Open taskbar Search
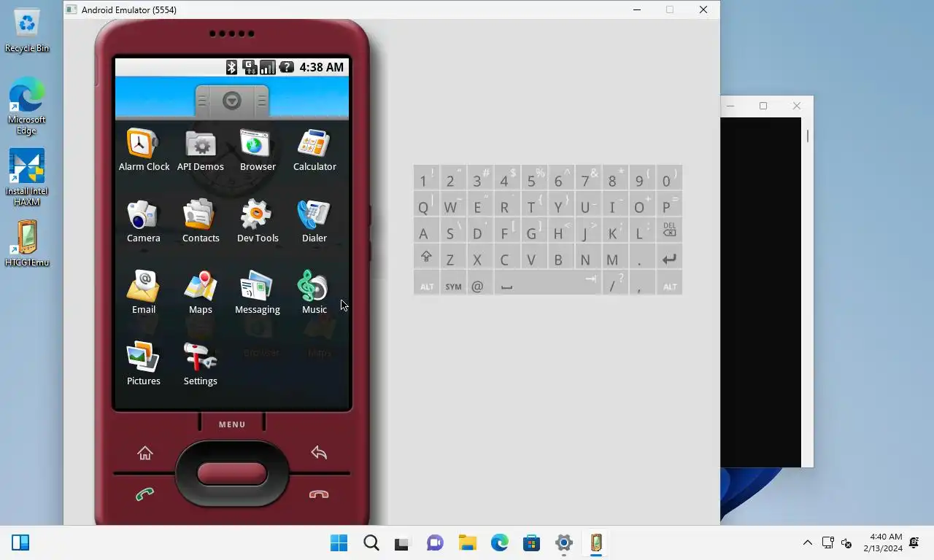The width and height of the screenshot is (934, 560). point(371,542)
